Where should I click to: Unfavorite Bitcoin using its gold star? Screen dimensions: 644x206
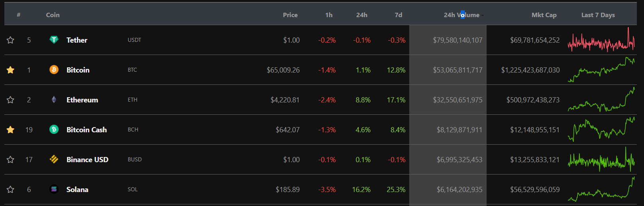coord(10,70)
